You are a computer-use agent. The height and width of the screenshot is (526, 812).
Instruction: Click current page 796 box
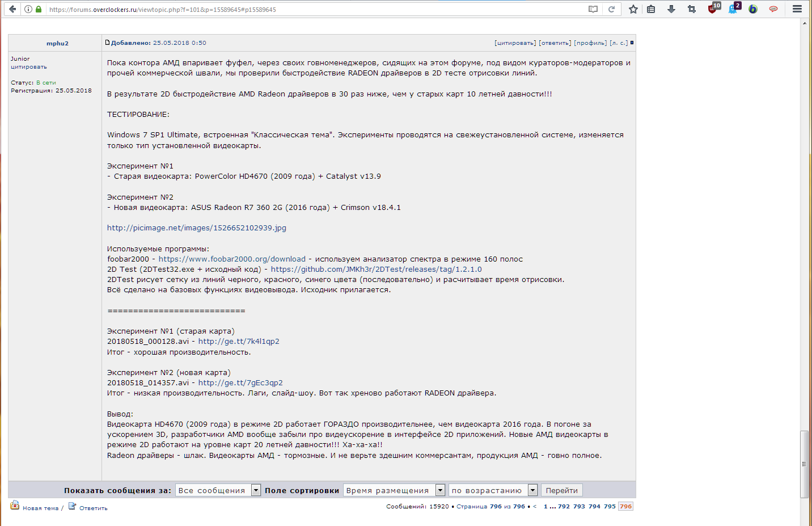pyautogui.click(x=625, y=506)
